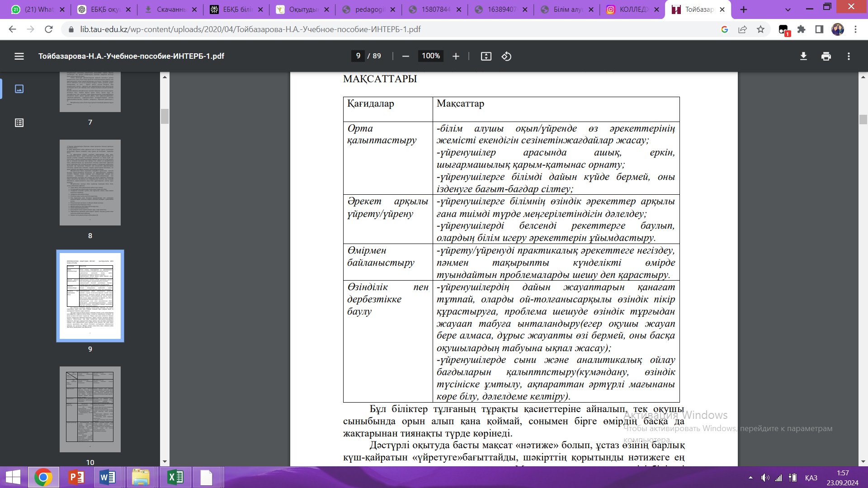Zoom in with the plus icon
The image size is (868, 488).
click(456, 56)
